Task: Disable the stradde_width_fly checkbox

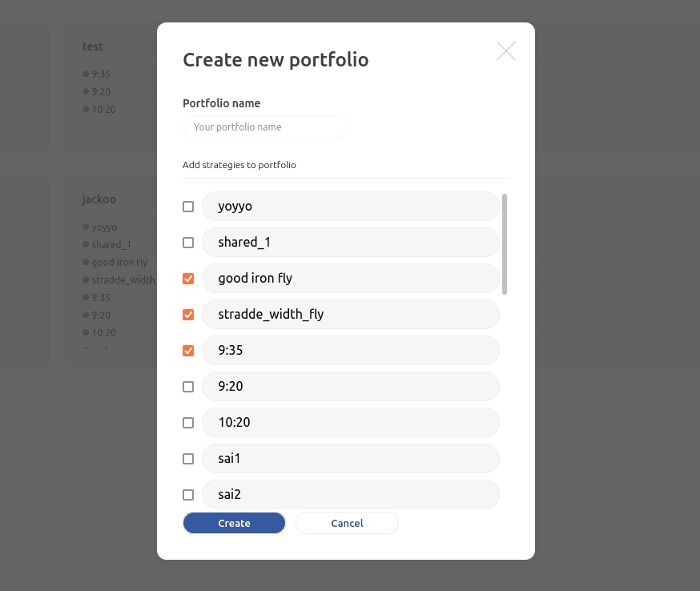Action: point(188,314)
